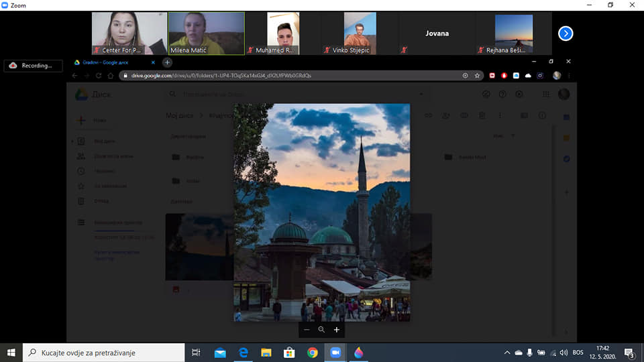Open Drive settings gear icon
The height and width of the screenshot is (362, 644).
(519, 95)
